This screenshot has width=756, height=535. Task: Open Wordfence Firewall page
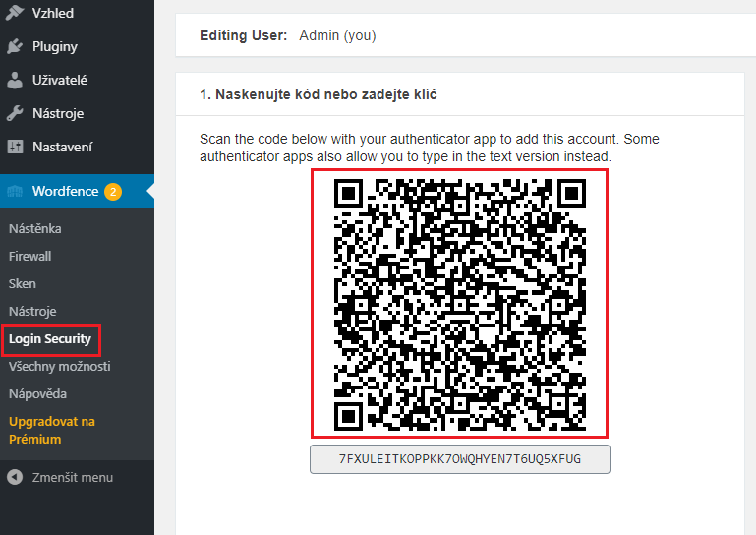click(x=29, y=256)
